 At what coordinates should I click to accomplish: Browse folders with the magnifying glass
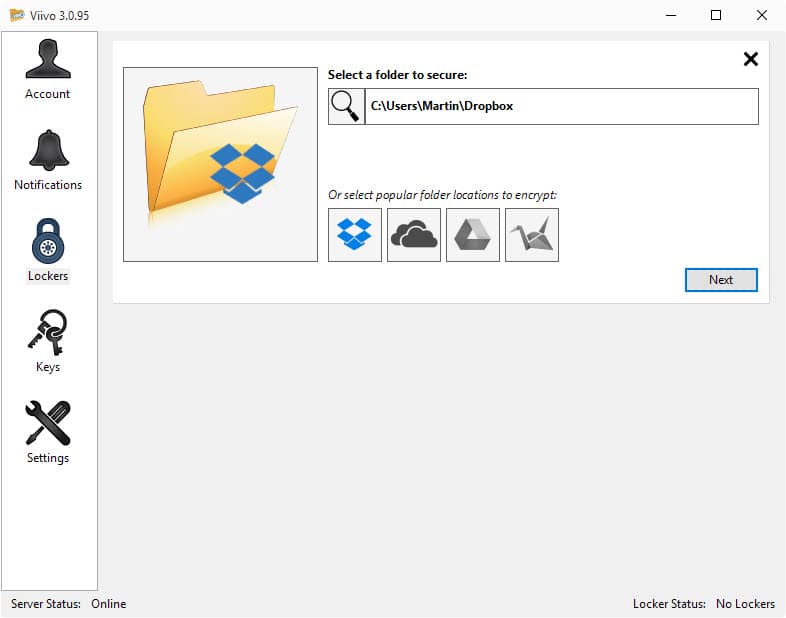[346, 107]
